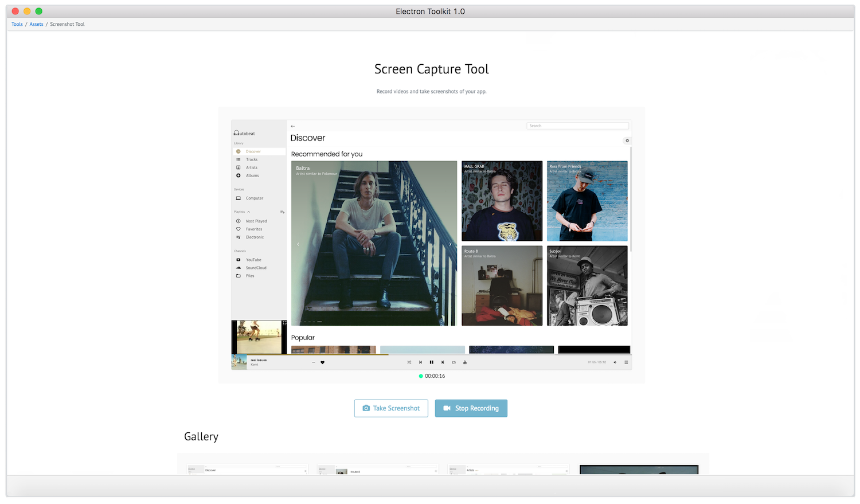Viewport: 860px width, 504px height.
Task: Open Discover in the Autobeat sidebar
Action: point(259,151)
